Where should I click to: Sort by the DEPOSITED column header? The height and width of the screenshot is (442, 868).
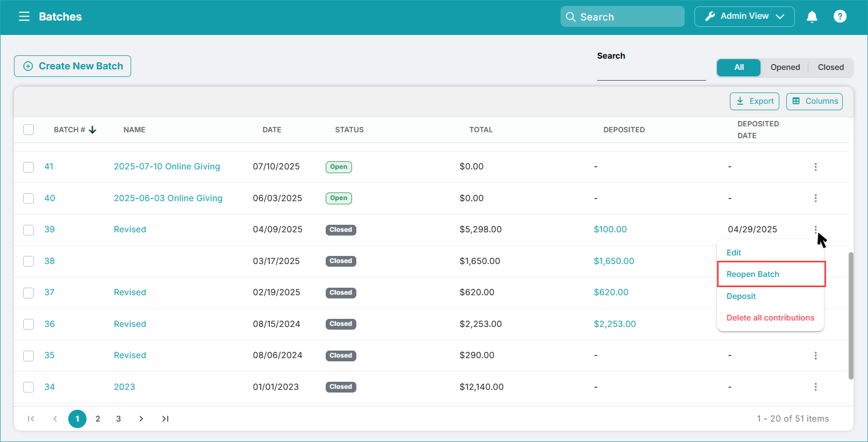(x=624, y=130)
